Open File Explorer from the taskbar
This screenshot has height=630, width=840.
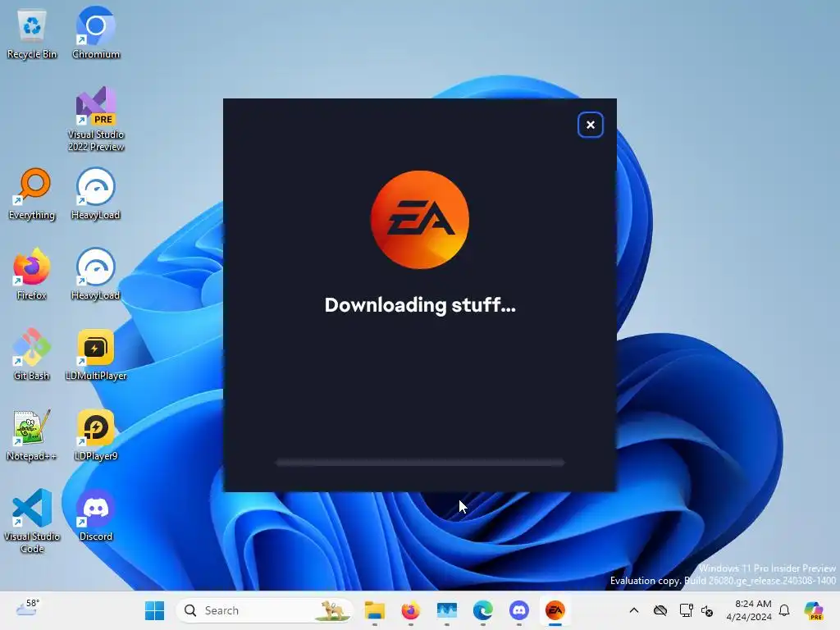[374, 610]
